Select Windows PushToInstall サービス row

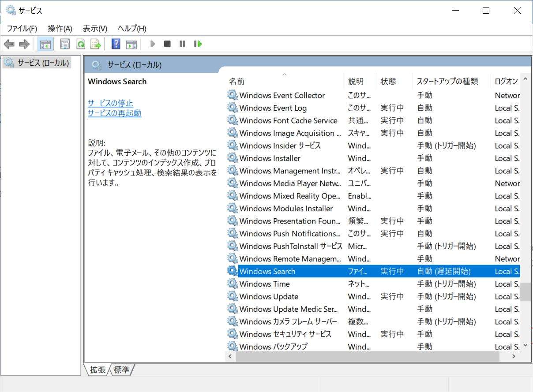tap(373, 246)
